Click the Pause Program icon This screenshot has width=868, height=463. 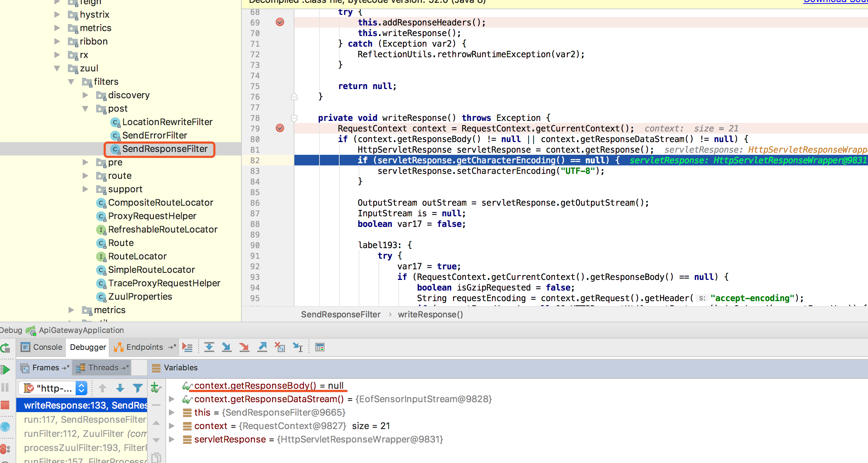pos(5,387)
